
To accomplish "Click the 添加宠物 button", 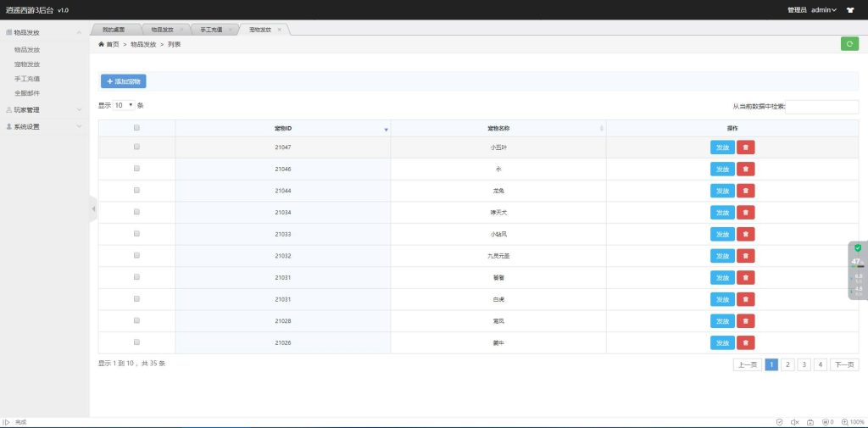I will tap(124, 81).
